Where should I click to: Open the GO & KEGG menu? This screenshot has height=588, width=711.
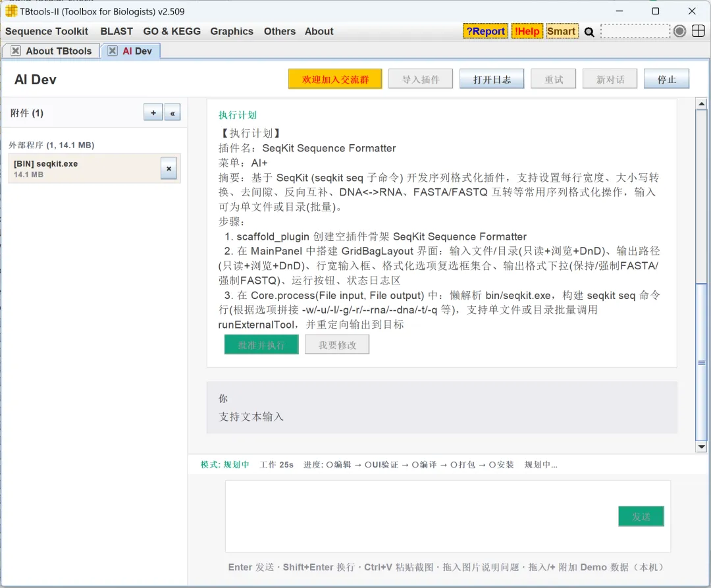[x=172, y=32]
